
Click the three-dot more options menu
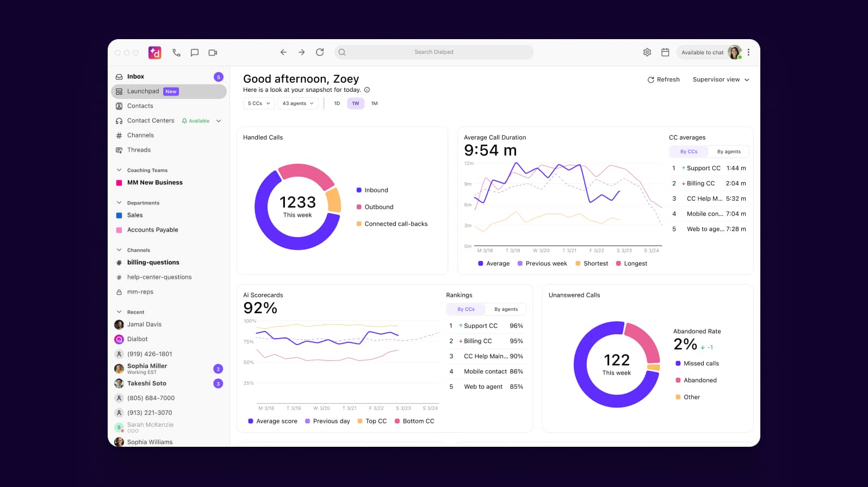(748, 52)
